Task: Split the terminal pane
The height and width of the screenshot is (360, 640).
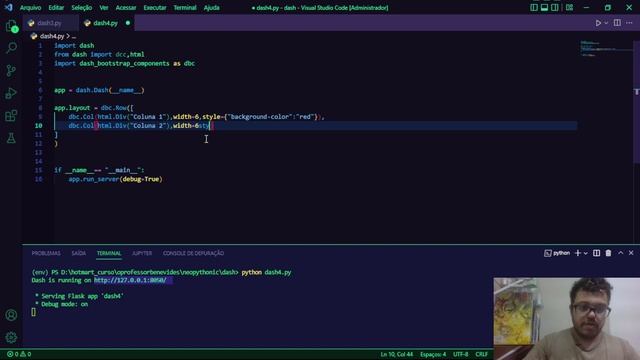Action: [x=596, y=253]
